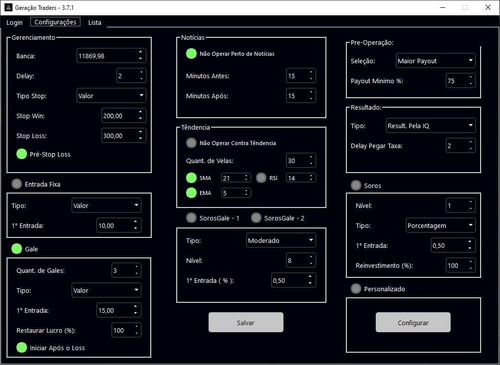Adjust the SMA period spinner
Image resolution: width=500 pixels, height=365 pixels.
246,178
